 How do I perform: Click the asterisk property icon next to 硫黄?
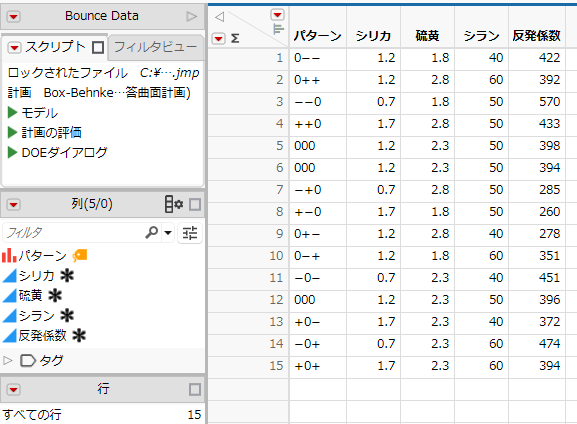55,296
